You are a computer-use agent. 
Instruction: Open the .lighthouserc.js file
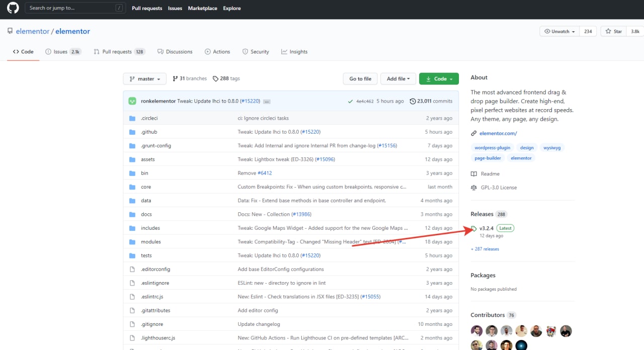click(x=158, y=338)
